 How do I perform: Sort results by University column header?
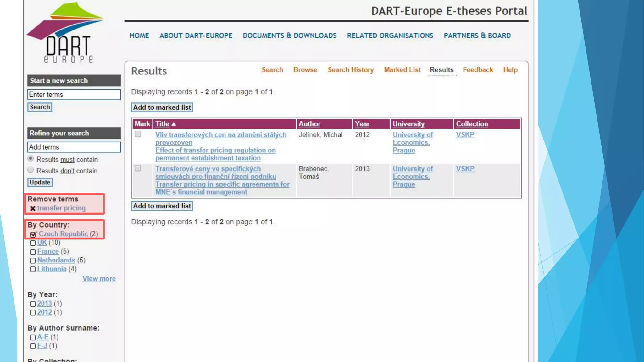(x=408, y=124)
